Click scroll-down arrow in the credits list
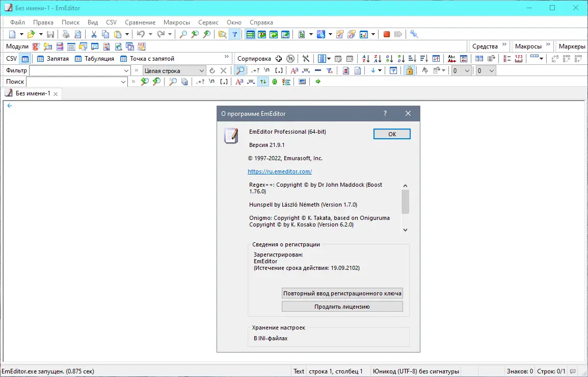The width and height of the screenshot is (588, 377). [406, 230]
